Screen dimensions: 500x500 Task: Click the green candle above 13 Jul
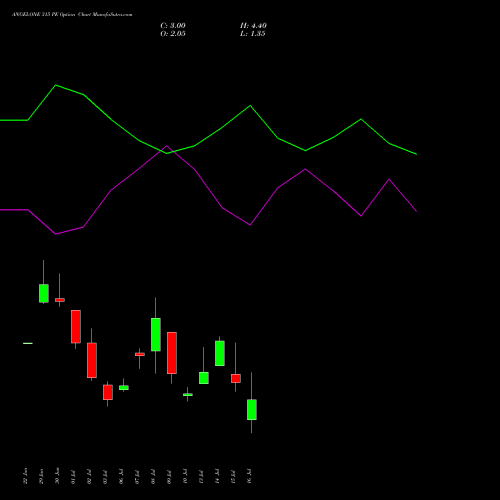tap(204, 378)
